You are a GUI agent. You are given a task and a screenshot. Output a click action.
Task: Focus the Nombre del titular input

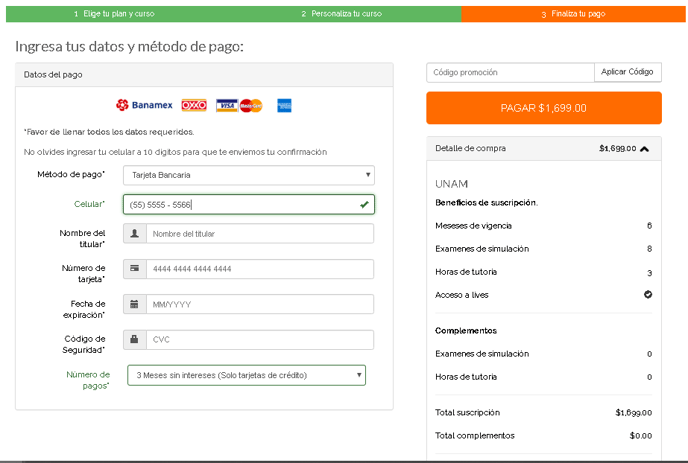click(x=260, y=233)
